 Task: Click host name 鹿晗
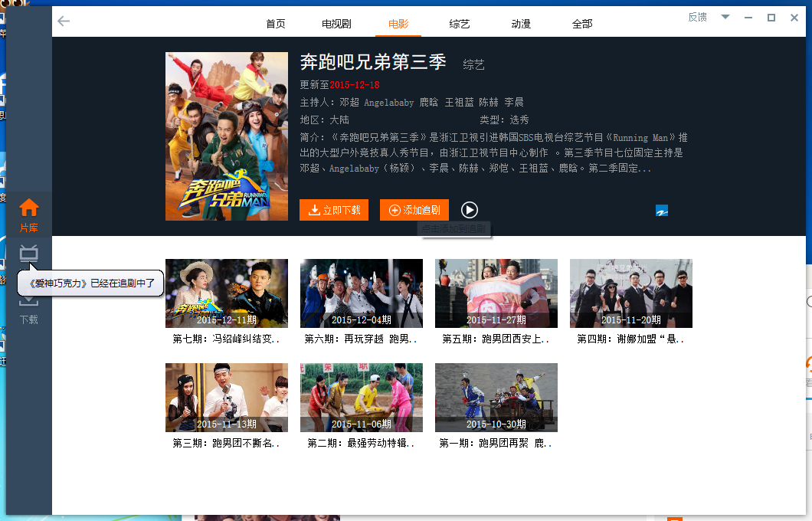pyautogui.click(x=429, y=103)
